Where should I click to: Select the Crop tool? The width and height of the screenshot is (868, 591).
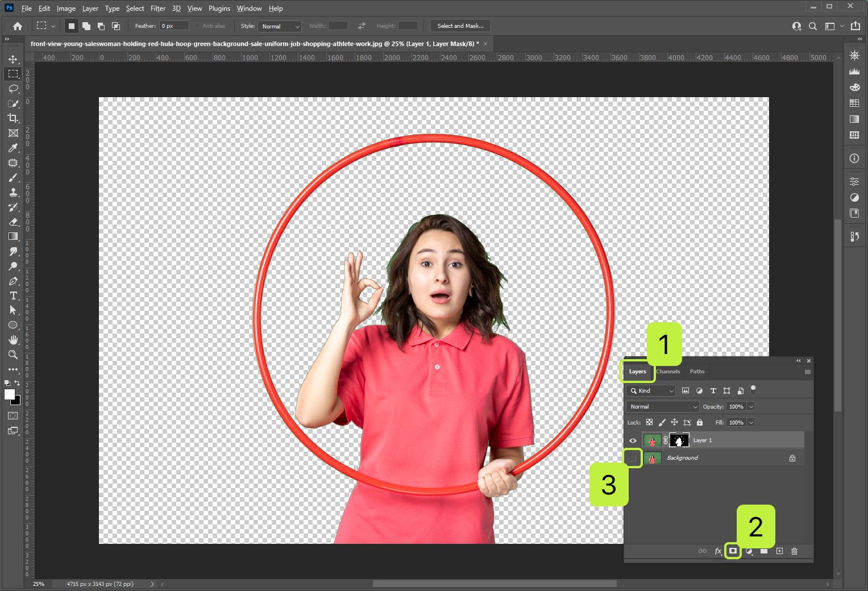13,118
